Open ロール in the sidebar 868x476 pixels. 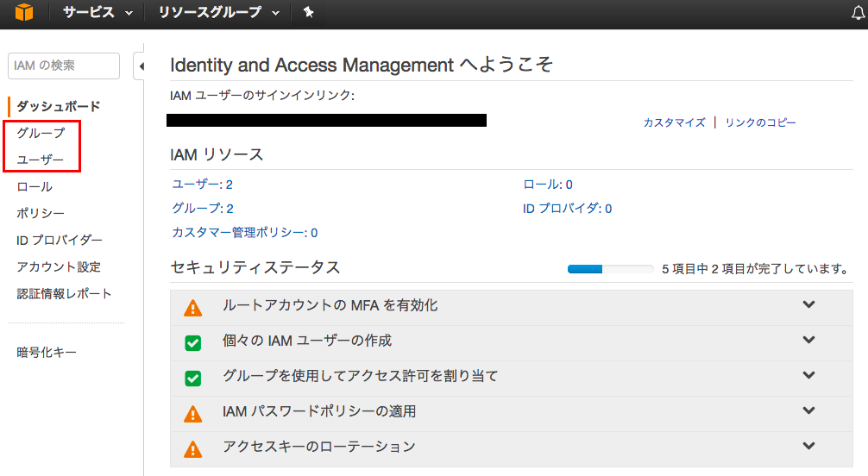[x=35, y=186]
